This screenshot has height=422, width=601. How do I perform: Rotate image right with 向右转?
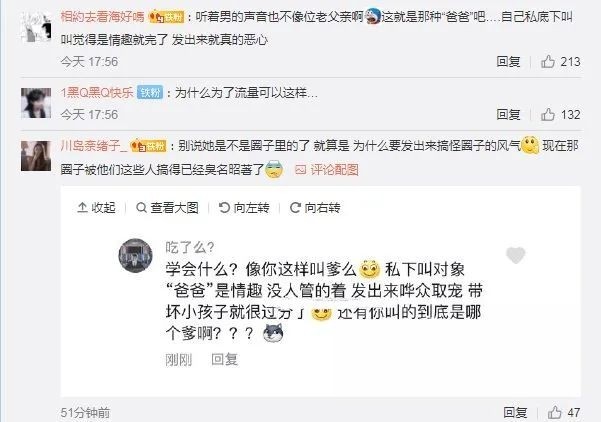point(315,208)
